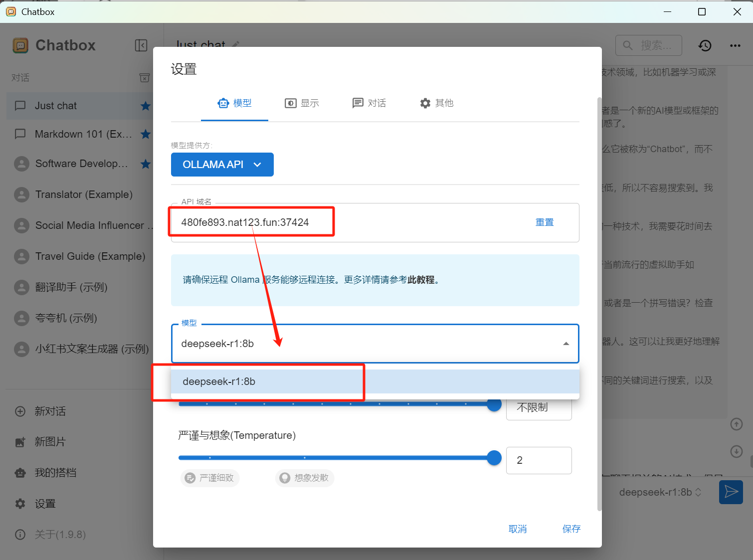Click 取消 to cancel settings
This screenshot has width=753, height=560.
(x=518, y=529)
